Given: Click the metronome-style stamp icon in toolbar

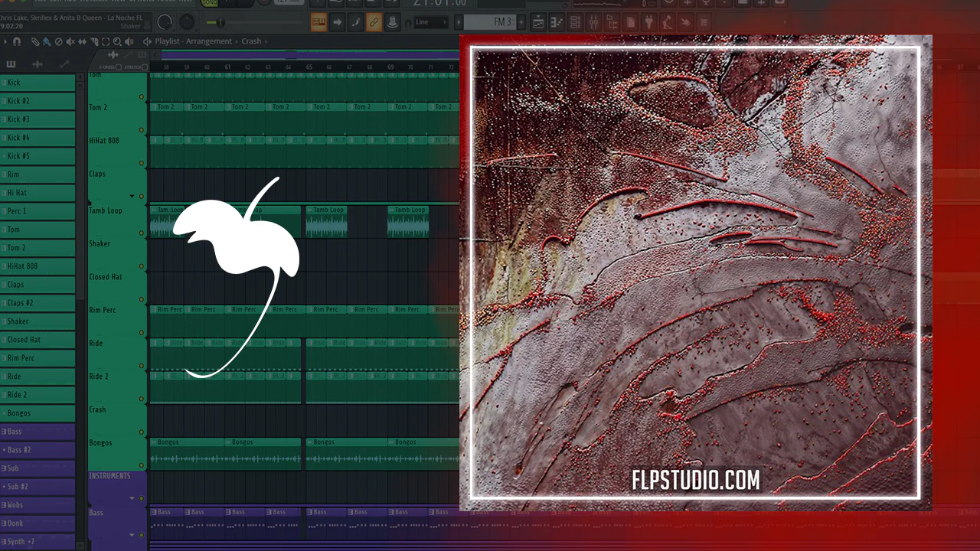Looking at the screenshot, I should tap(392, 22).
